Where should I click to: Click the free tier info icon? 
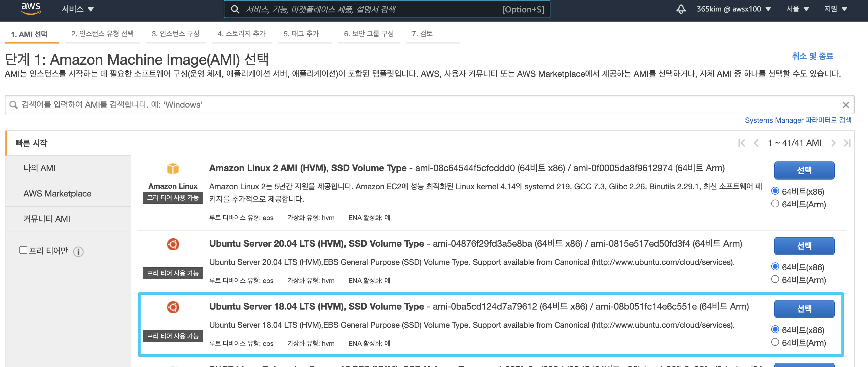[78, 252]
